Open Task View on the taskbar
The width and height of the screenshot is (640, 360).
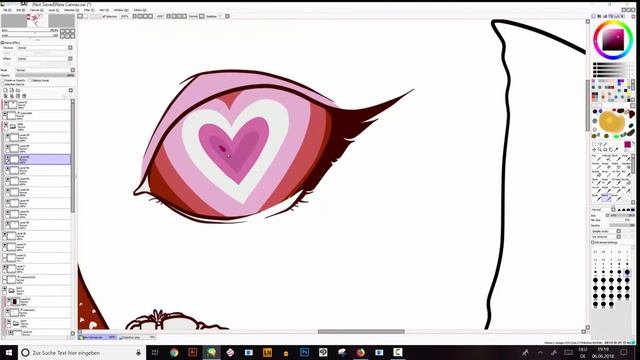pyautogui.click(x=155, y=352)
